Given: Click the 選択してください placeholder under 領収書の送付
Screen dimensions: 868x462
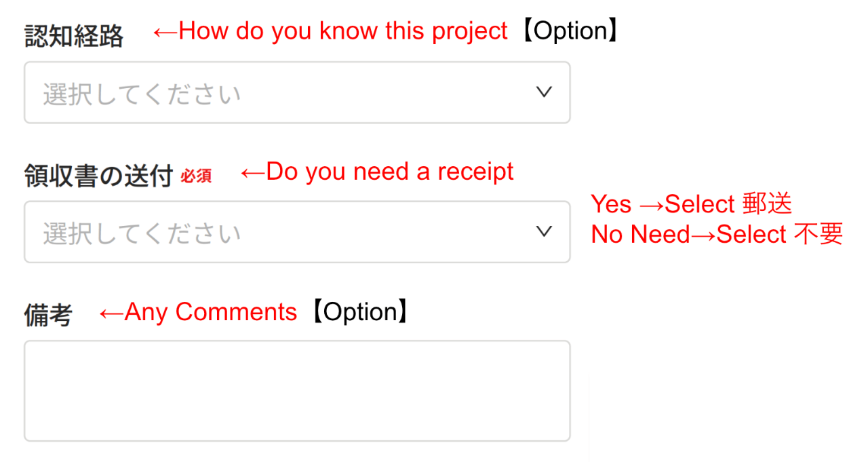Looking at the screenshot, I should click(x=142, y=233).
